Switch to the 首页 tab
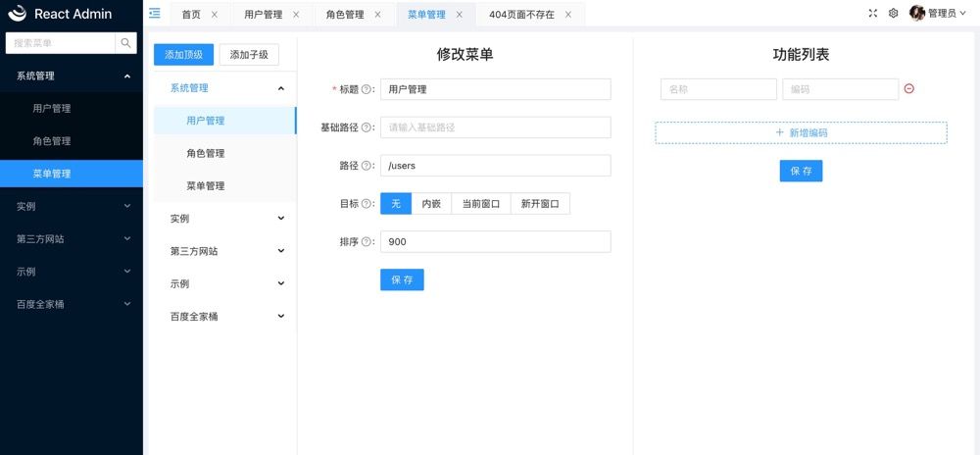980x455 pixels. tap(191, 15)
